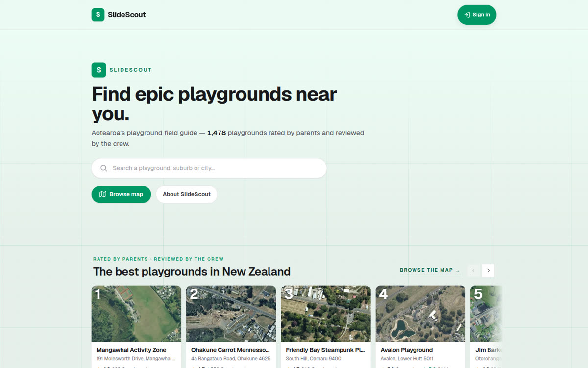Open About SlideScout page

tap(187, 194)
